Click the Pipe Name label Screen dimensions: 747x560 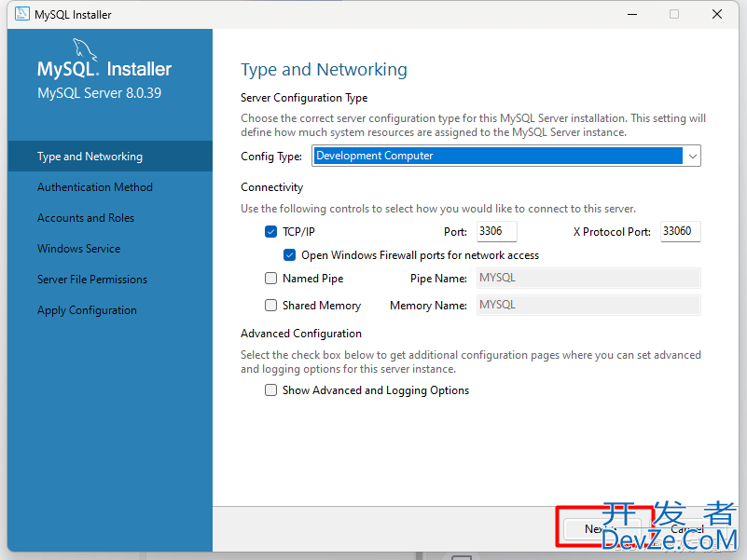coord(438,279)
